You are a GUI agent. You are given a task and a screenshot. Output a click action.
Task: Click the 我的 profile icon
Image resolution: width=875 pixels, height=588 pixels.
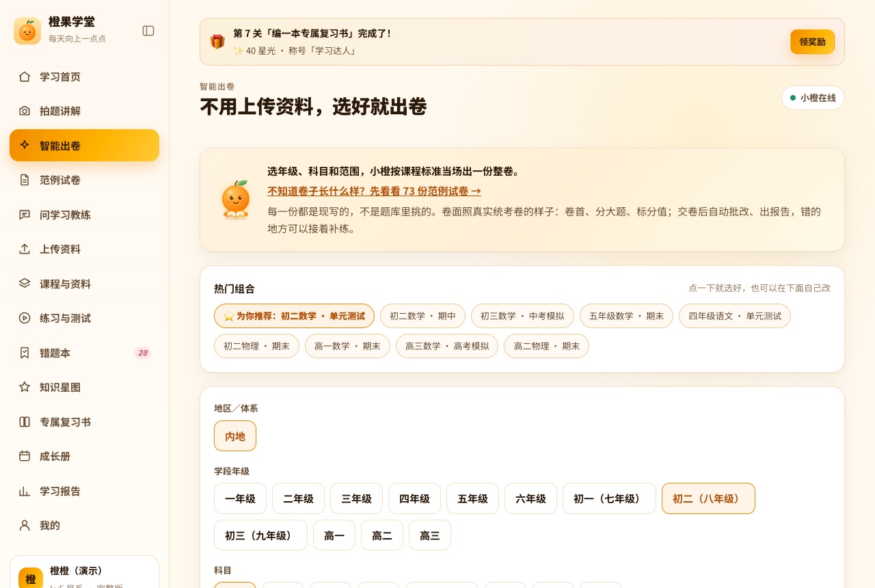click(25, 525)
